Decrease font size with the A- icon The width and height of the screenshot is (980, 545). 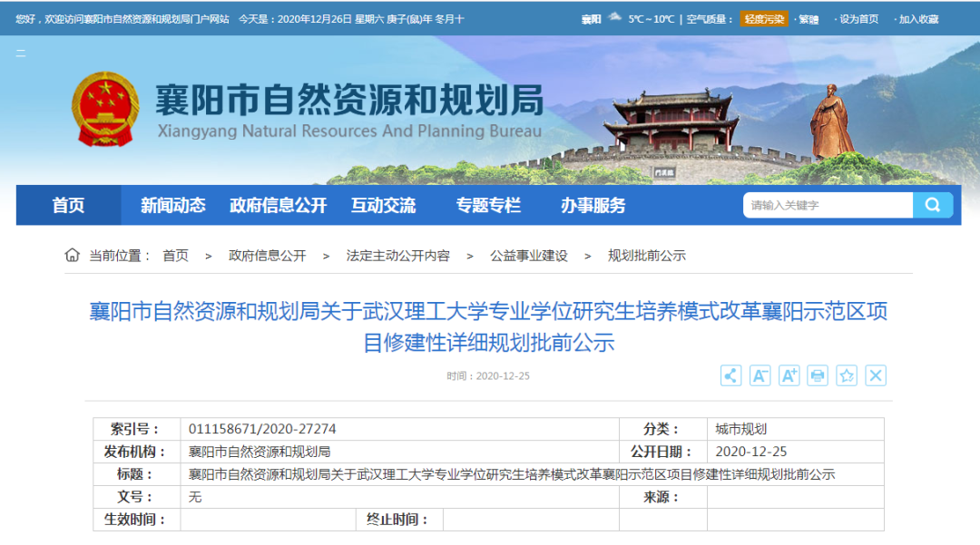click(x=760, y=375)
